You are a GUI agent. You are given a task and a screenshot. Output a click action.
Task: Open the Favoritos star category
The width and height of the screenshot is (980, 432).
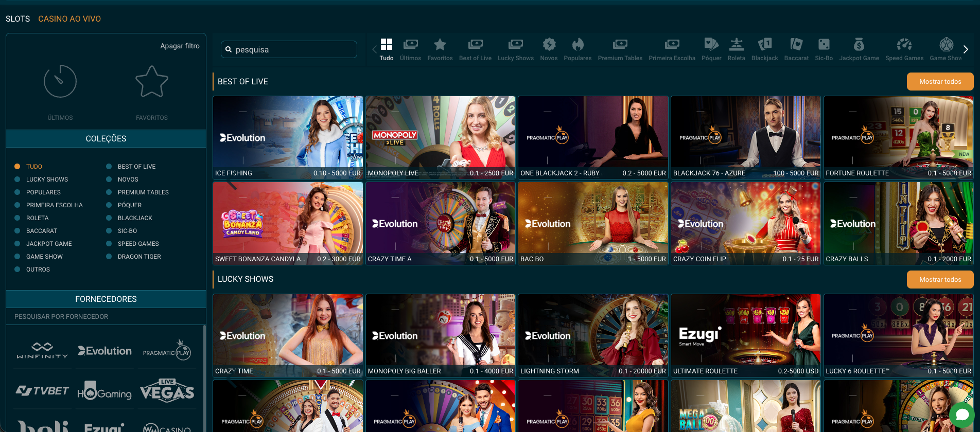pyautogui.click(x=440, y=44)
